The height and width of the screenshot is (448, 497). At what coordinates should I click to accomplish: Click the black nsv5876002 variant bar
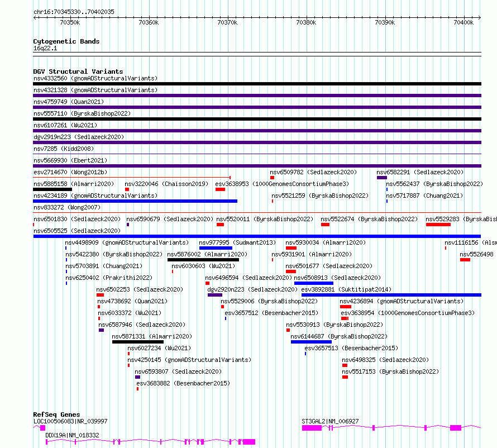point(203,260)
